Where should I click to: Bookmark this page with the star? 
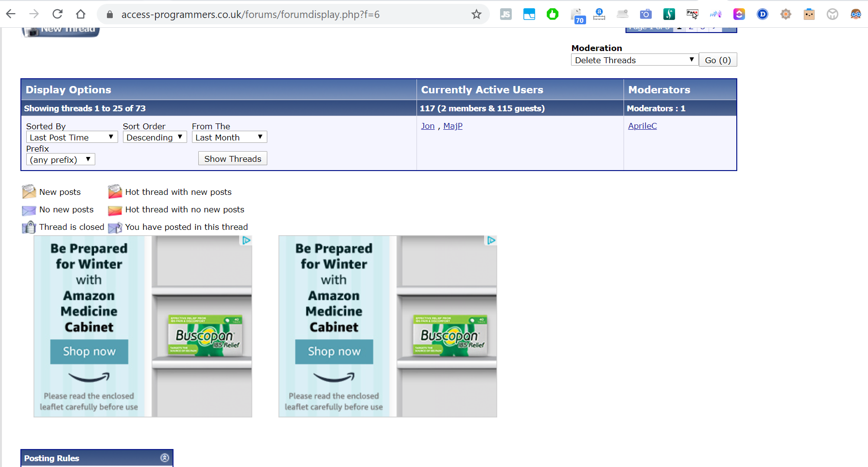coord(476,15)
